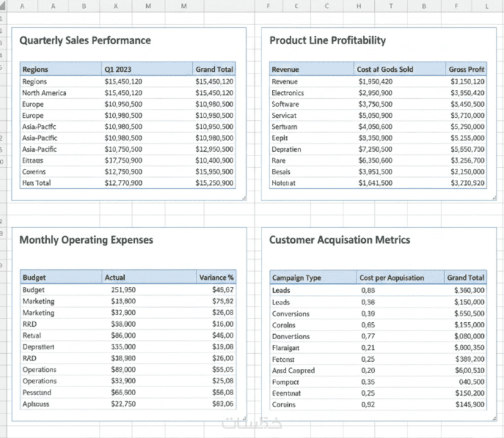Select the $15,250,900 Grand Total cell
This screenshot has width=504, height=438.
(x=214, y=183)
